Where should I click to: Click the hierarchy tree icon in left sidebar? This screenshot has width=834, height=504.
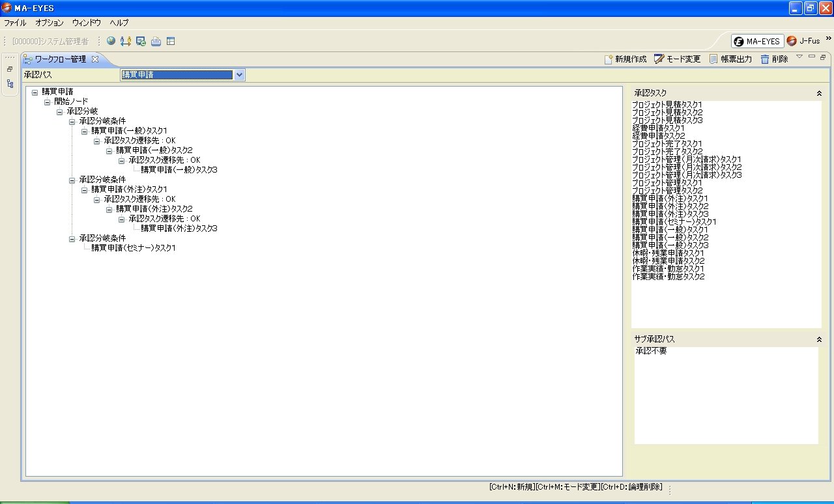tap(10, 83)
